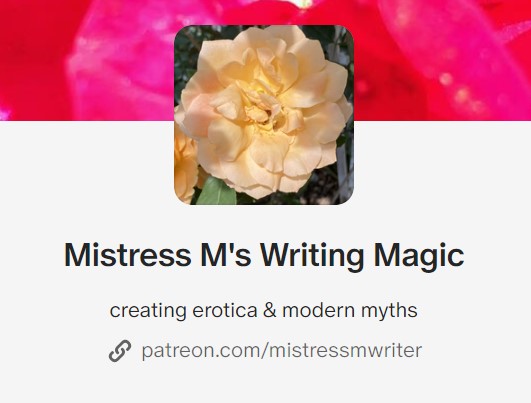Click the creating erotica & modern myths tagline
This screenshot has width=531, height=403.
tap(263, 311)
